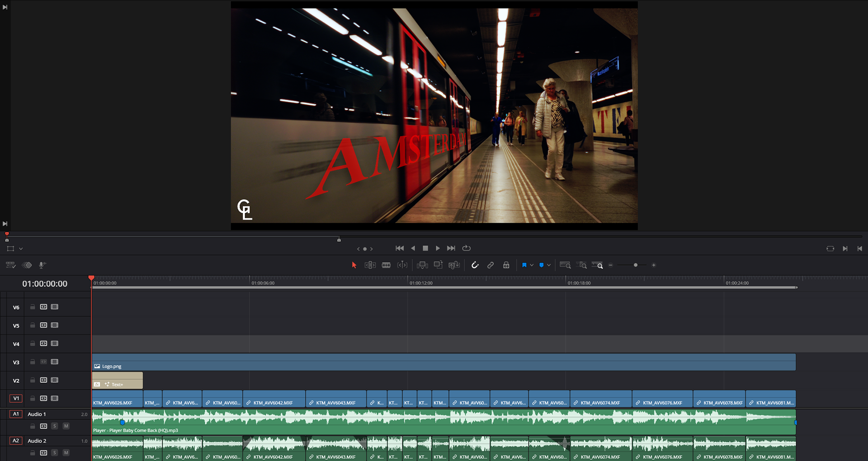Toggle clip linking chain button
The image size is (868, 461).
tap(491, 265)
